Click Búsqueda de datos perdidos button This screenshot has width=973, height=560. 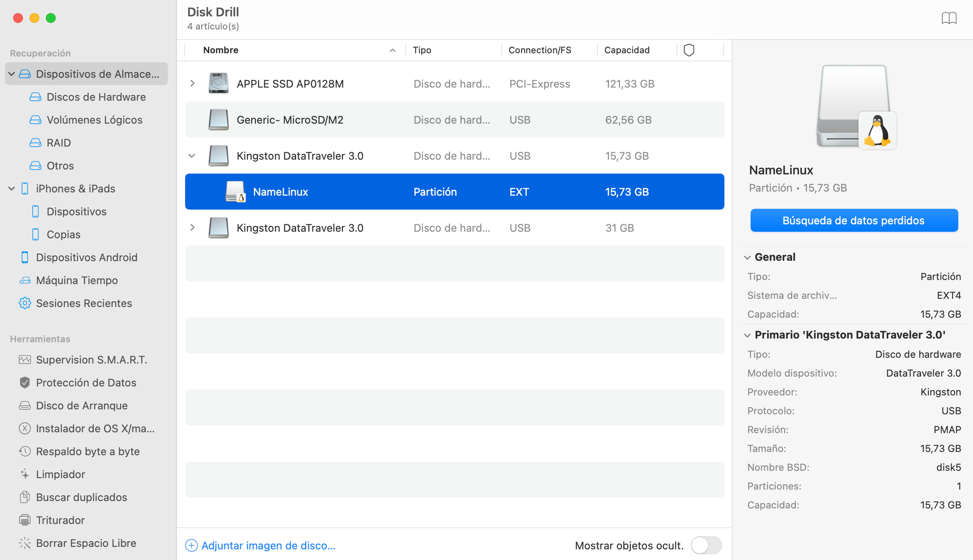[x=854, y=220]
